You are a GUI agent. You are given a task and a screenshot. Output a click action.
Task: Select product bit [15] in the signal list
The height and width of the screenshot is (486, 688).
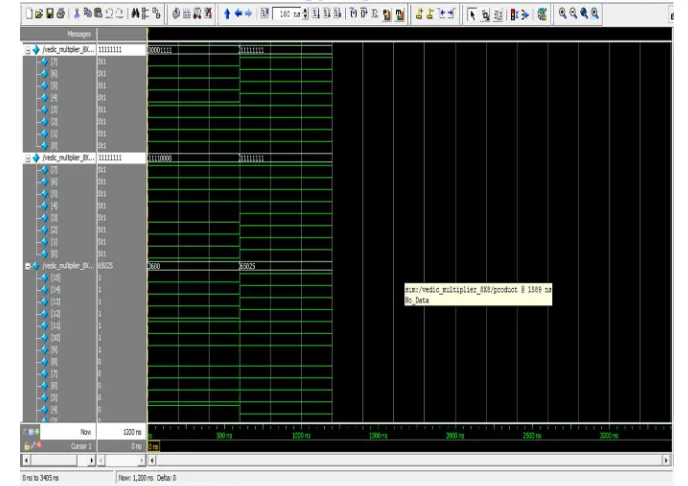click(56, 278)
